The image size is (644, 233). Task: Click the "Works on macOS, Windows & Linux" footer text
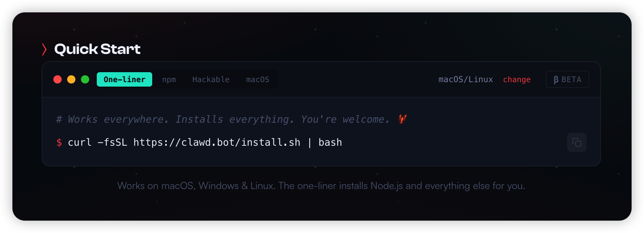(321, 186)
